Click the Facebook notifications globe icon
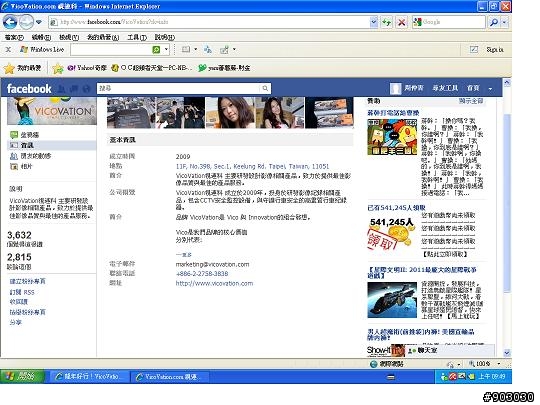Viewport: 540px width, 405px height. pyautogui.click(x=86, y=89)
